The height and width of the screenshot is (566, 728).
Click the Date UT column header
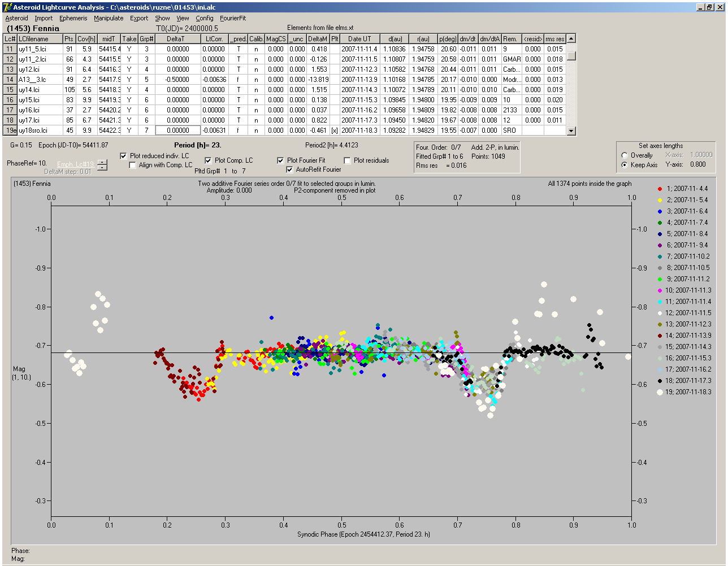point(359,39)
